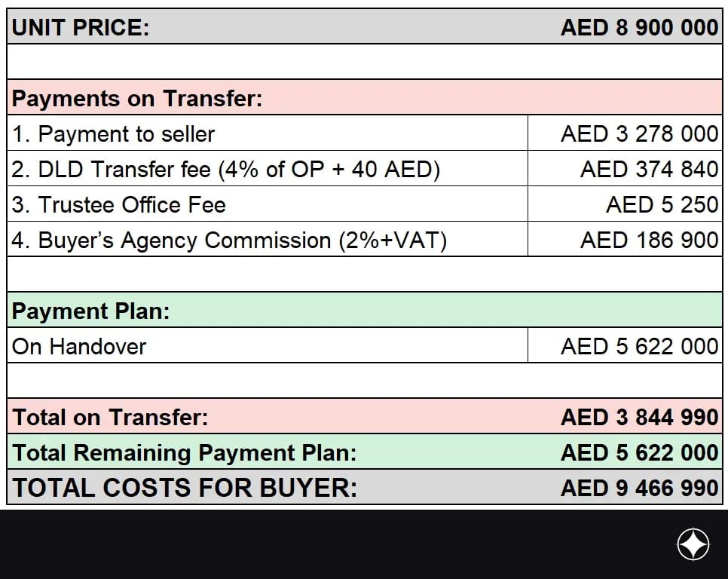Select the UNIT PRICE label cell
The height and width of the screenshot is (579, 728).
(x=81, y=27)
